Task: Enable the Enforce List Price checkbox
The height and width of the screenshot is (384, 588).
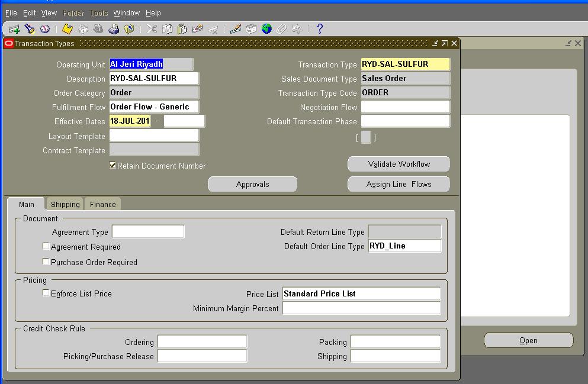Action: pyautogui.click(x=46, y=293)
